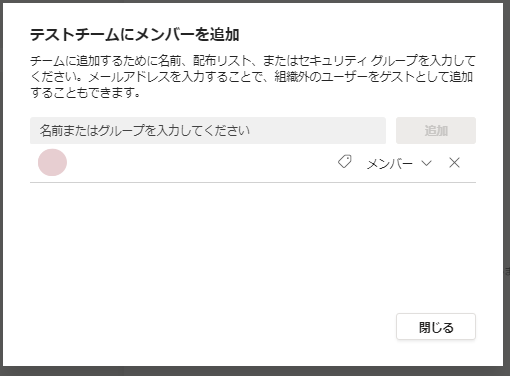This screenshot has height=376, width=510.
Task: Click the placeholder text in the search box
Action: (145, 130)
